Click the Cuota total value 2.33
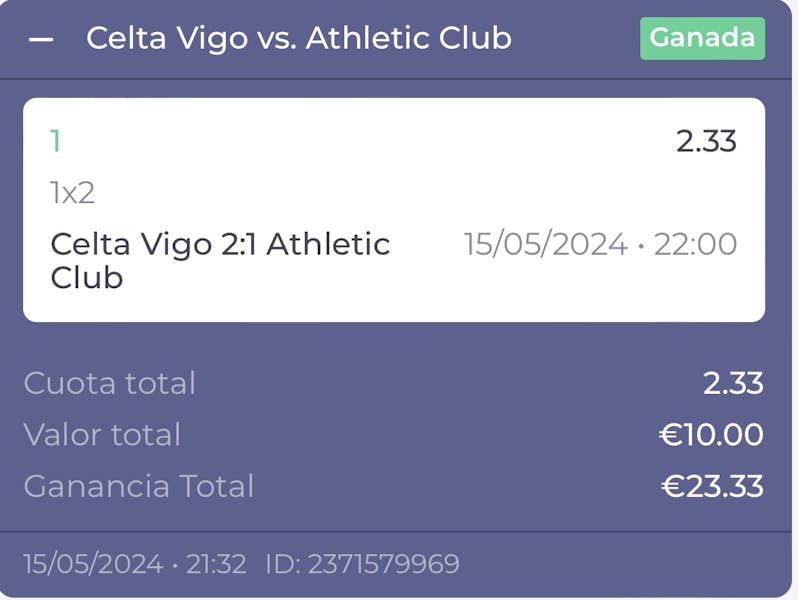The width and height of the screenshot is (798, 600). coord(733,383)
